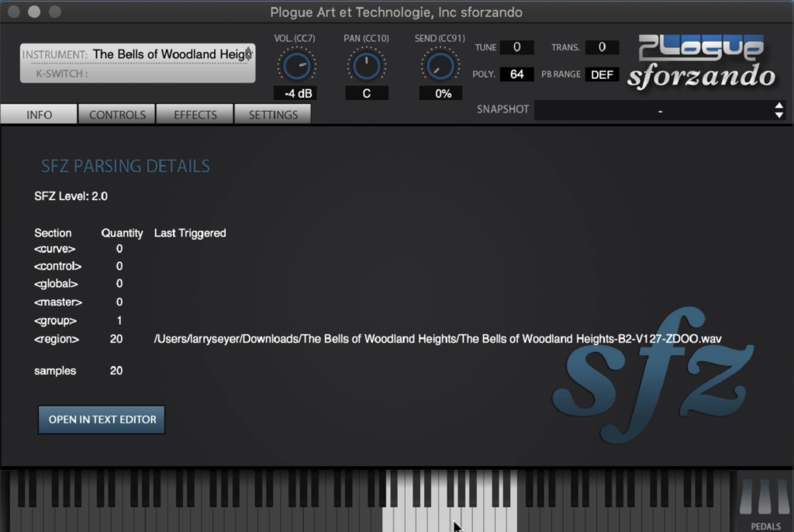794x532 pixels.
Task: Close the sforzando window
Action: (14, 12)
